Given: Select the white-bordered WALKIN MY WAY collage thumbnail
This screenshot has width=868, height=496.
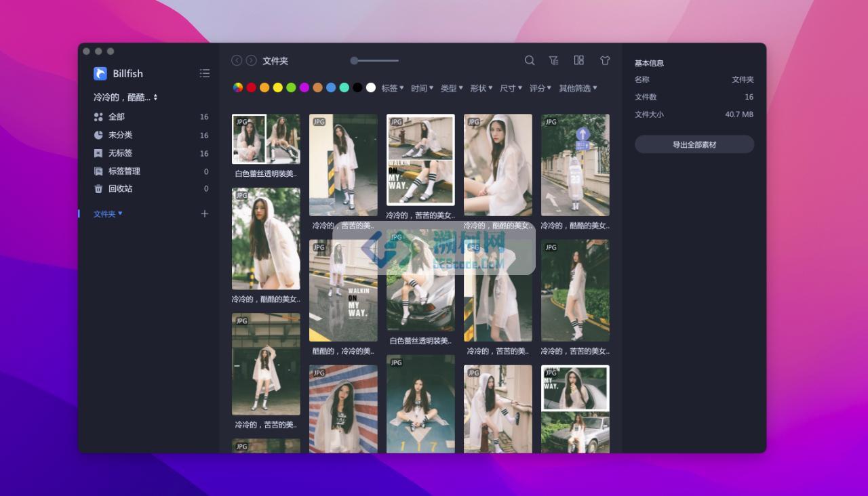Looking at the screenshot, I should click(420, 159).
